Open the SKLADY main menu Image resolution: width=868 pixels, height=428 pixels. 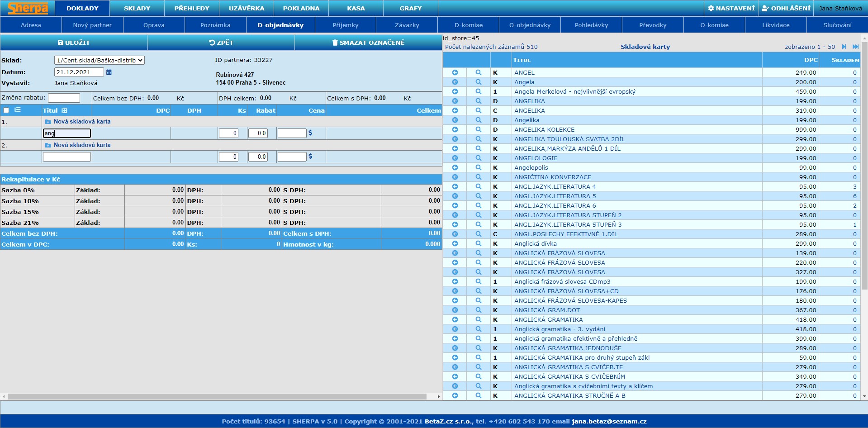coord(137,8)
